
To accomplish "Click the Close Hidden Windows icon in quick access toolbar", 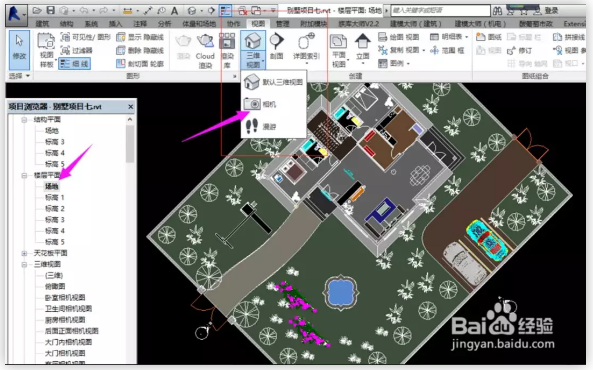I will [x=242, y=11].
